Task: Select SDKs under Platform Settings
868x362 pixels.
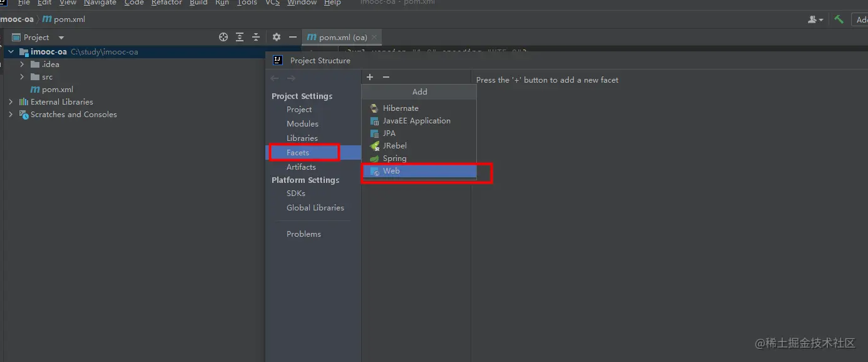Action: point(296,194)
